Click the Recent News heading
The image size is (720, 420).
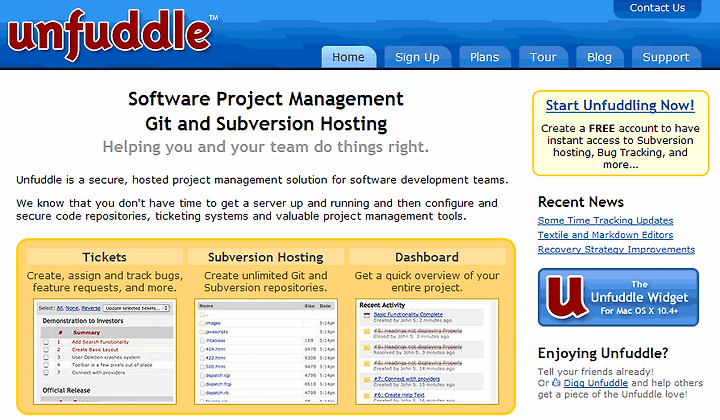pyautogui.click(x=581, y=202)
